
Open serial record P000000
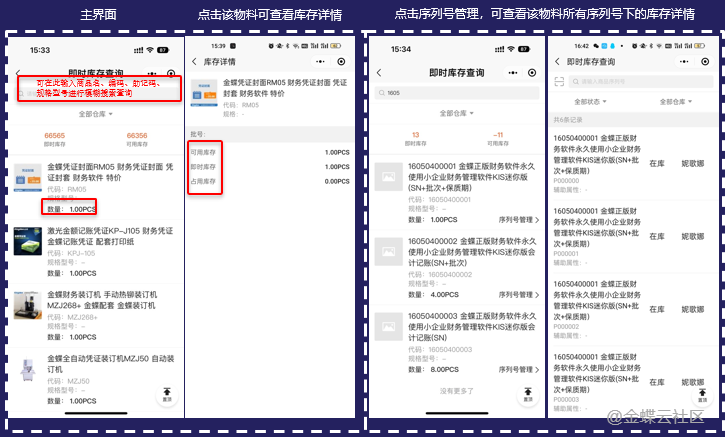[633, 164]
